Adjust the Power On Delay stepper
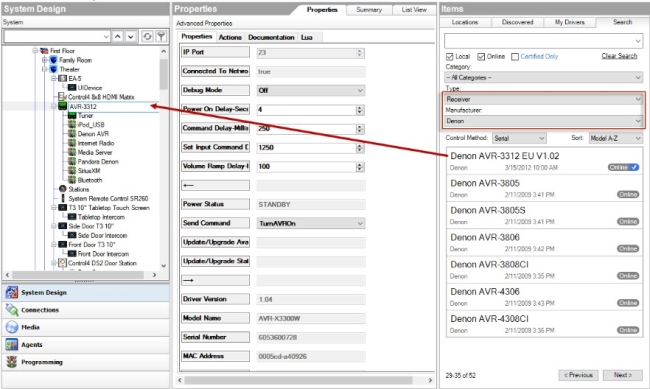 360,109
